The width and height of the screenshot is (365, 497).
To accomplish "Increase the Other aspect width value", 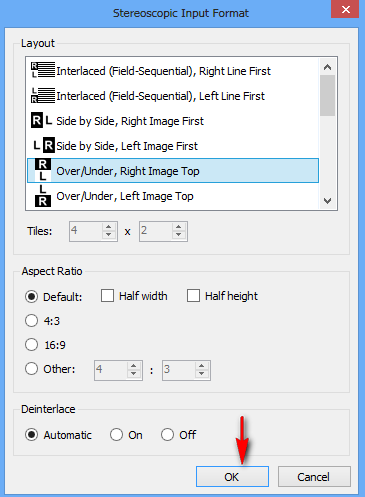I will tap(134, 365).
